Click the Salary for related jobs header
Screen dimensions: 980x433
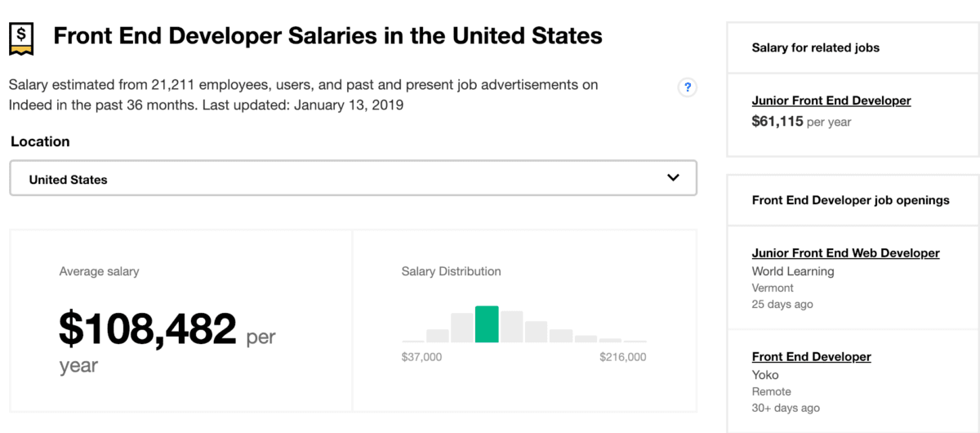coord(815,47)
